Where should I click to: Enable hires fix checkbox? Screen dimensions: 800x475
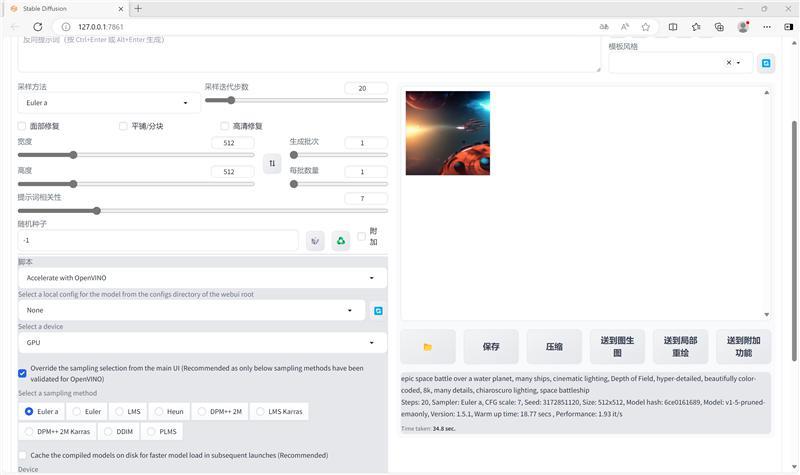(x=224, y=126)
